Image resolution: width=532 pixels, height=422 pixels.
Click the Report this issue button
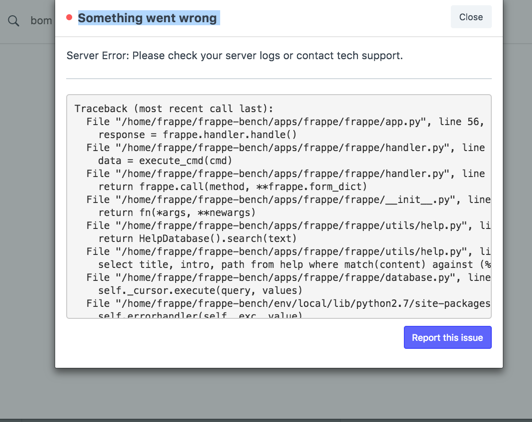click(x=448, y=338)
